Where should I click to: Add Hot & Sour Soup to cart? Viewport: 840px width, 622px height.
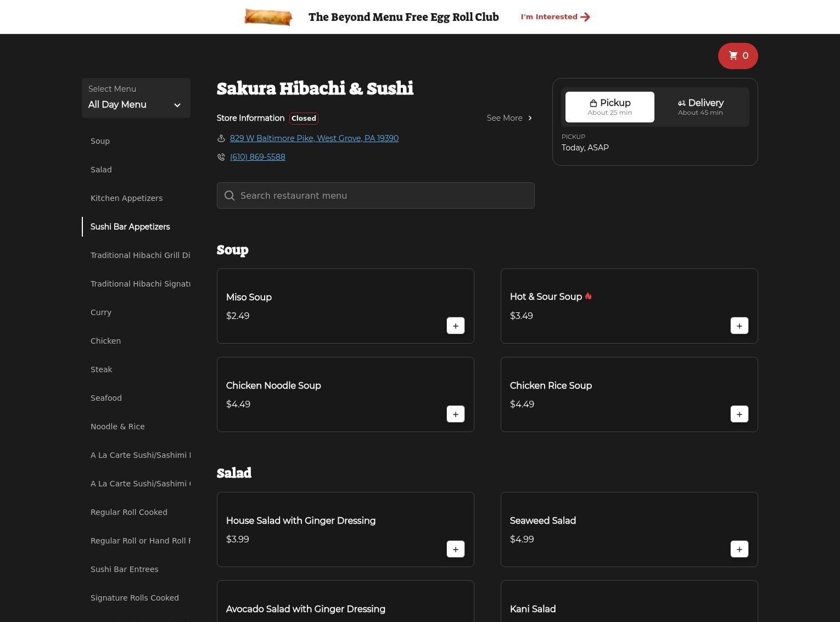(x=739, y=326)
